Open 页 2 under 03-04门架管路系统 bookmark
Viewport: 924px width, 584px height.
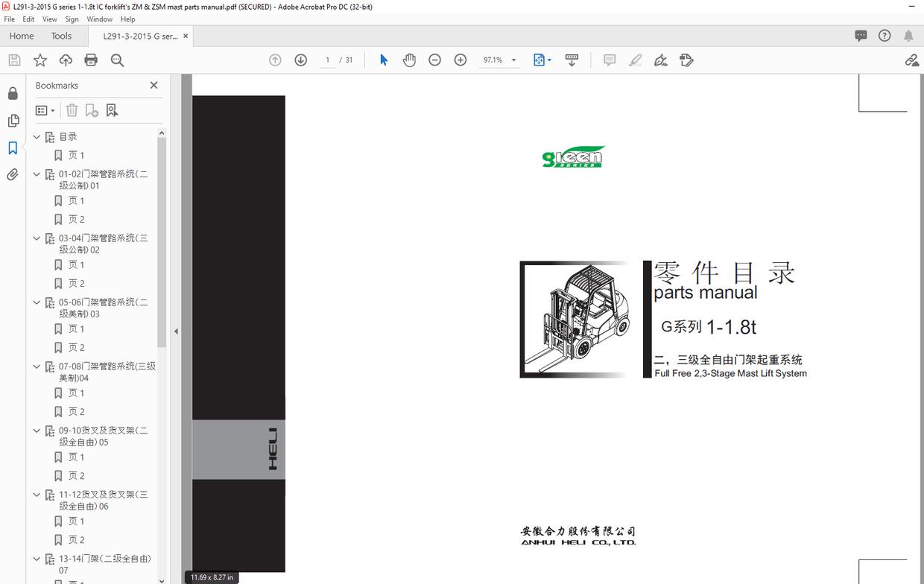pyautogui.click(x=76, y=283)
